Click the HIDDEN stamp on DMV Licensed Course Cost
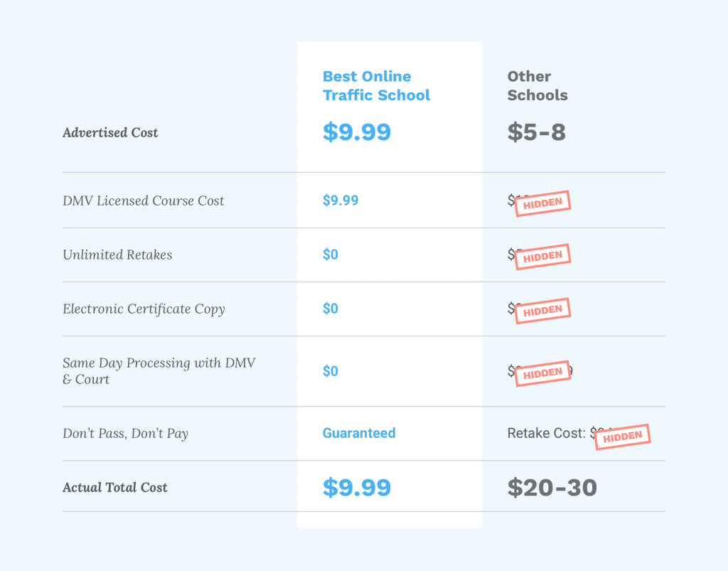Image resolution: width=728 pixels, height=571 pixels. pyautogui.click(x=542, y=203)
